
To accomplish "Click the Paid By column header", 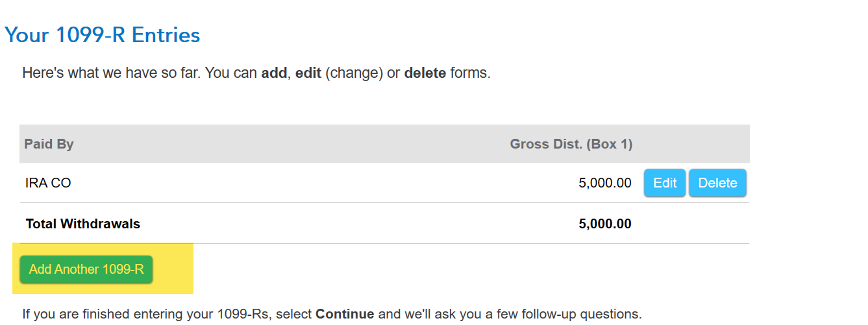I will [49, 144].
